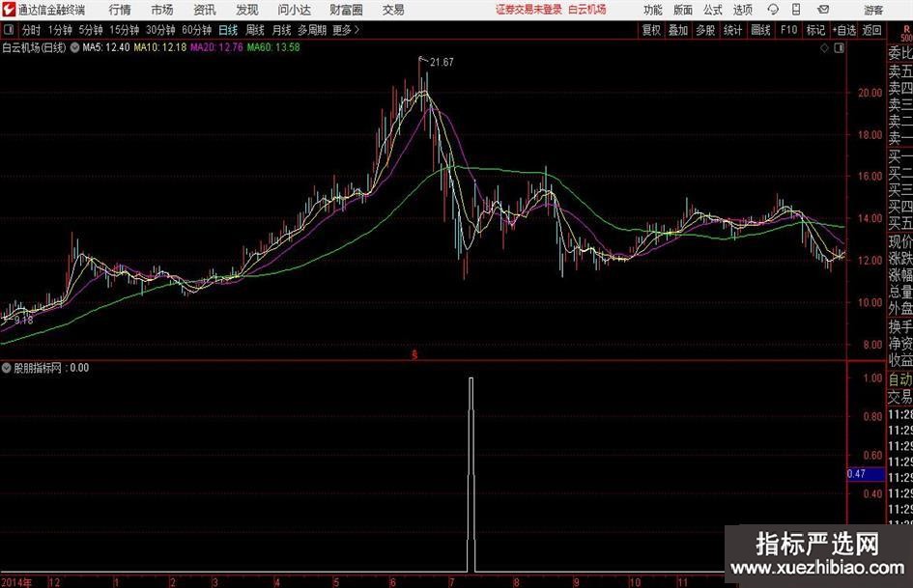The height and width of the screenshot is (588, 913).
Task: Open the 公式 menu
Action: [x=712, y=10]
